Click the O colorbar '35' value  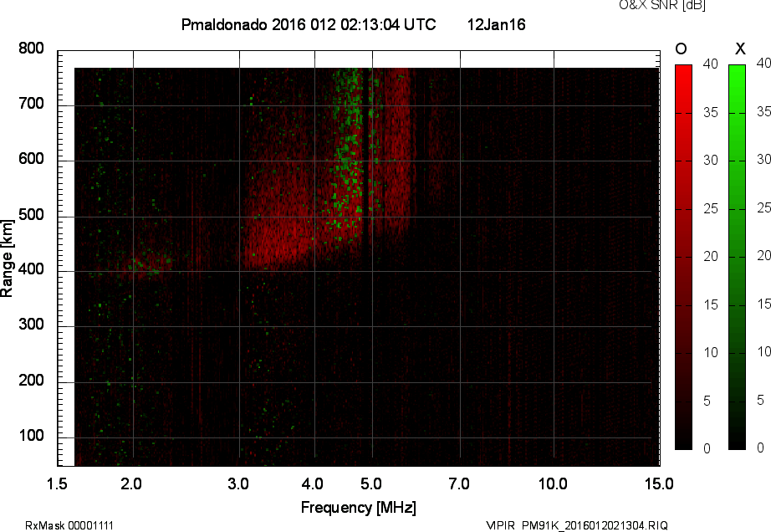[x=711, y=113]
